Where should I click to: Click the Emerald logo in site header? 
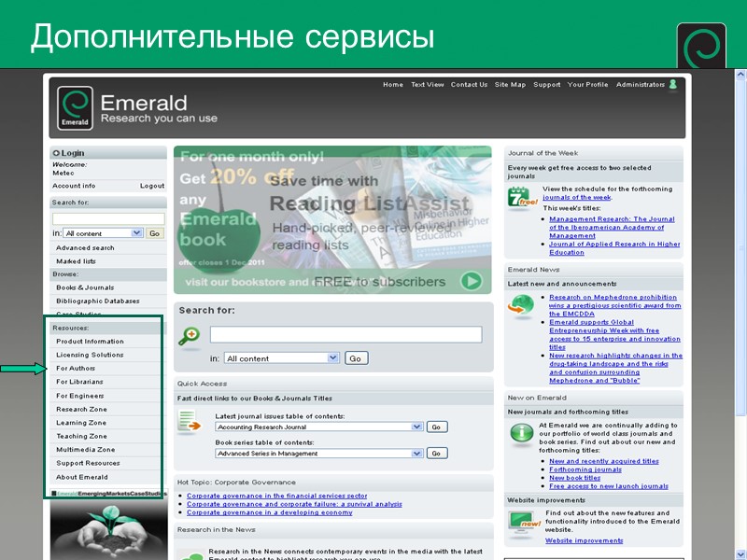point(75,108)
